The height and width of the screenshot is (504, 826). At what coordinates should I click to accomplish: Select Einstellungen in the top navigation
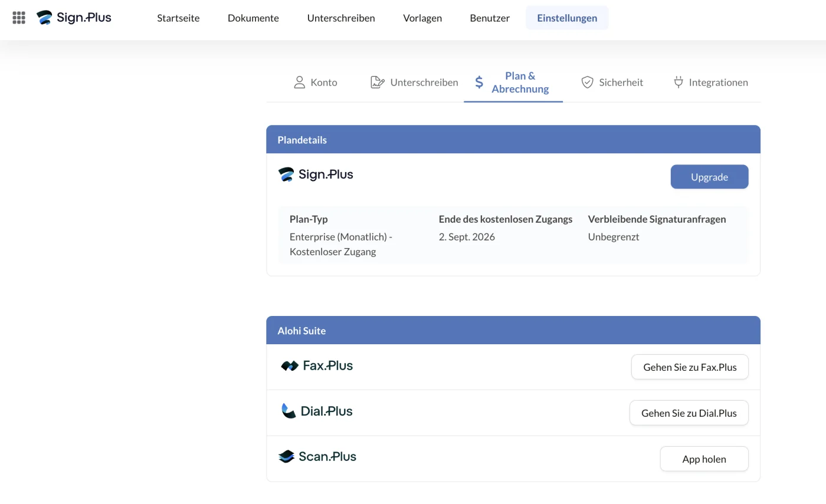click(x=567, y=18)
